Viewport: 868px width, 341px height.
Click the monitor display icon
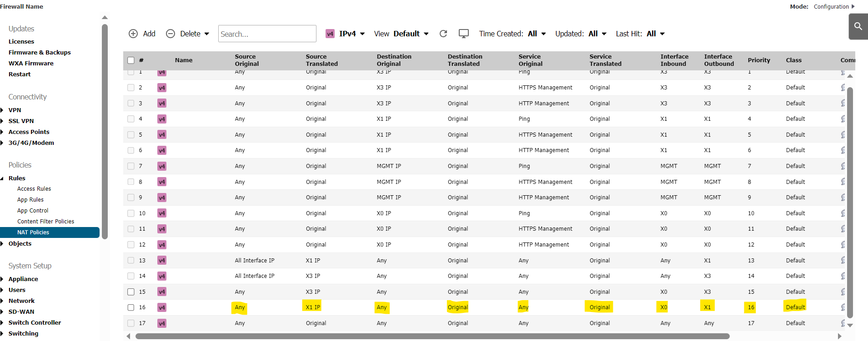pyautogui.click(x=464, y=34)
